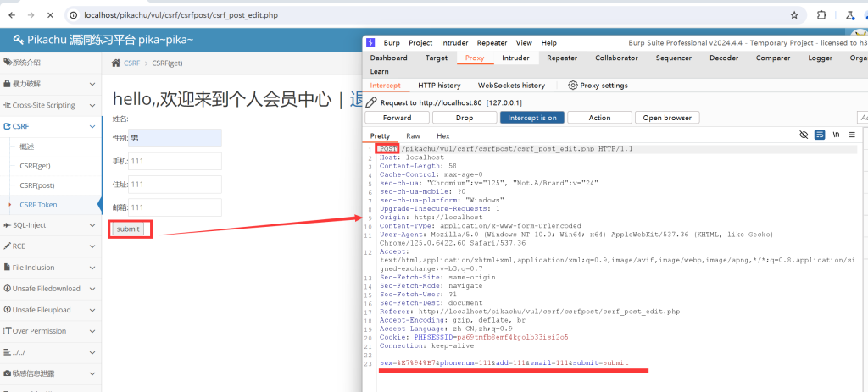Click the 邮箱 email input field
This screenshot has height=392, width=868.
coord(175,207)
